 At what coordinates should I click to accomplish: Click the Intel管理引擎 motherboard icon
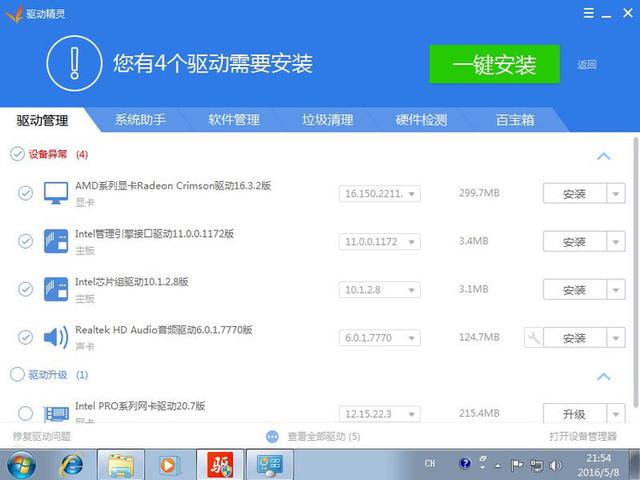pos(56,241)
